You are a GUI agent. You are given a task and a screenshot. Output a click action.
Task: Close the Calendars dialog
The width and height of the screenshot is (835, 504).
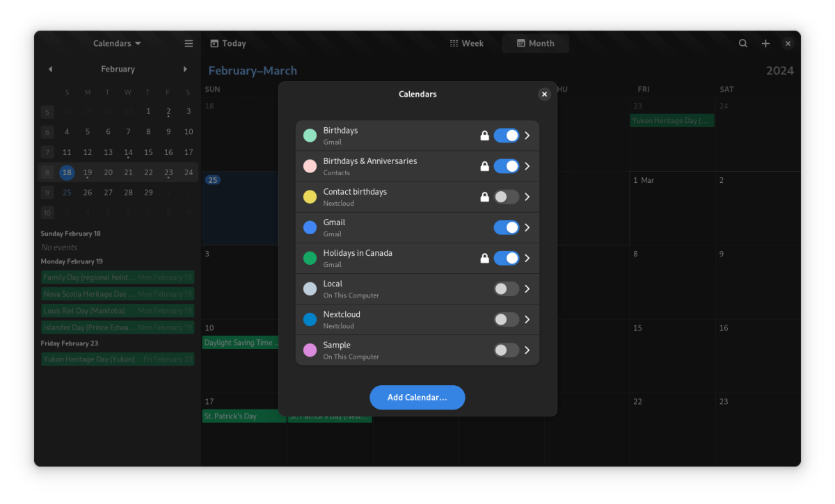544,94
